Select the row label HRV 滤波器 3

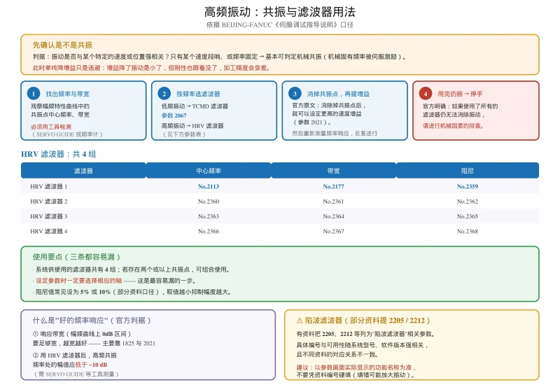[49, 216]
